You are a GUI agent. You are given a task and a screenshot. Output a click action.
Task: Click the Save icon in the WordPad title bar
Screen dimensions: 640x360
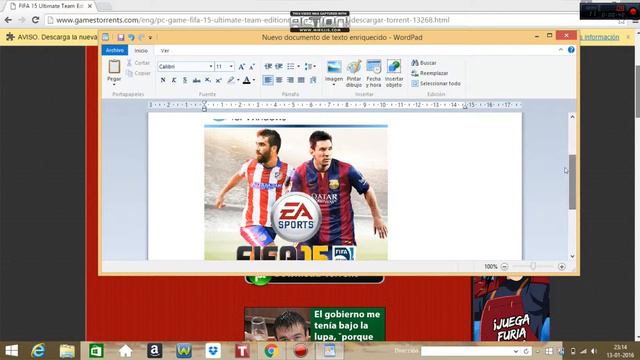coord(121,37)
